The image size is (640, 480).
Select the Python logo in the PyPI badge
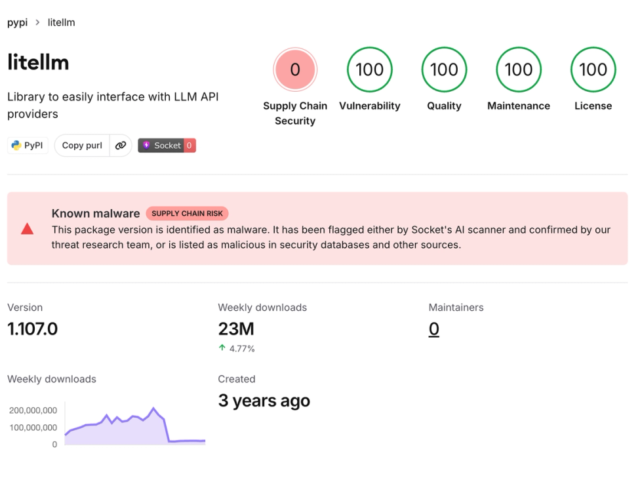point(16,145)
